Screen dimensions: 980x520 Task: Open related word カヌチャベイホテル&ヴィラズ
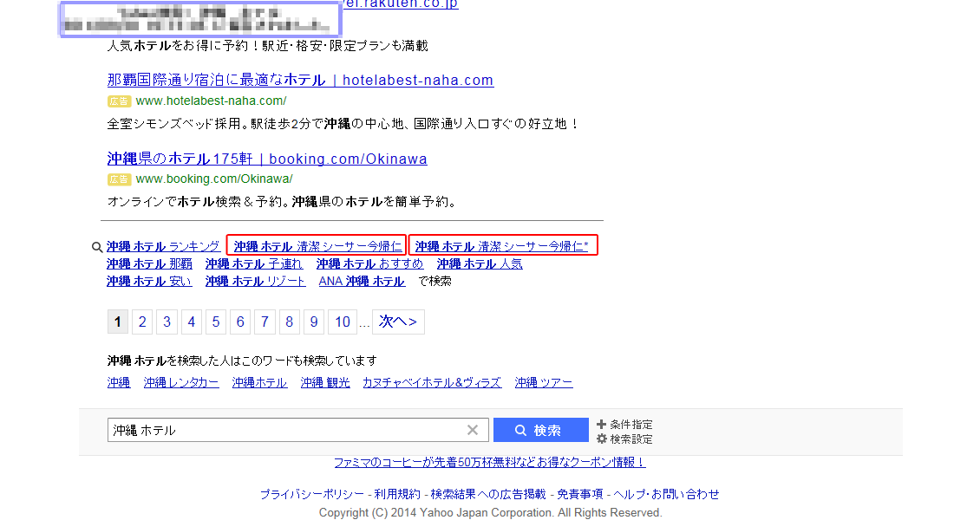[x=432, y=383]
